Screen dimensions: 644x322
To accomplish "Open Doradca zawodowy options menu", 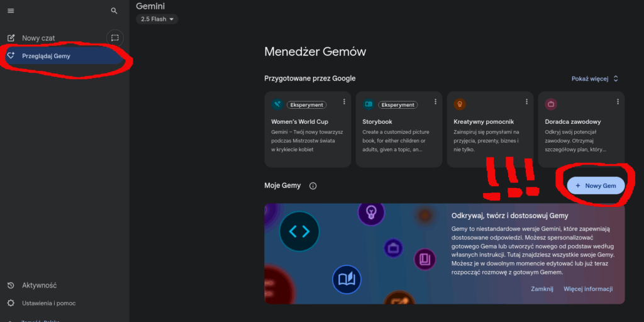I will 618,102.
